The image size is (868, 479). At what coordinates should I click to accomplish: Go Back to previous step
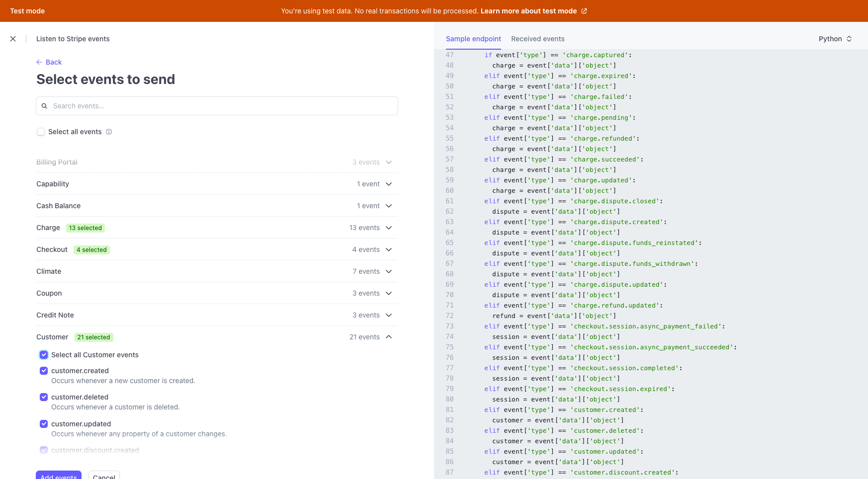click(49, 62)
